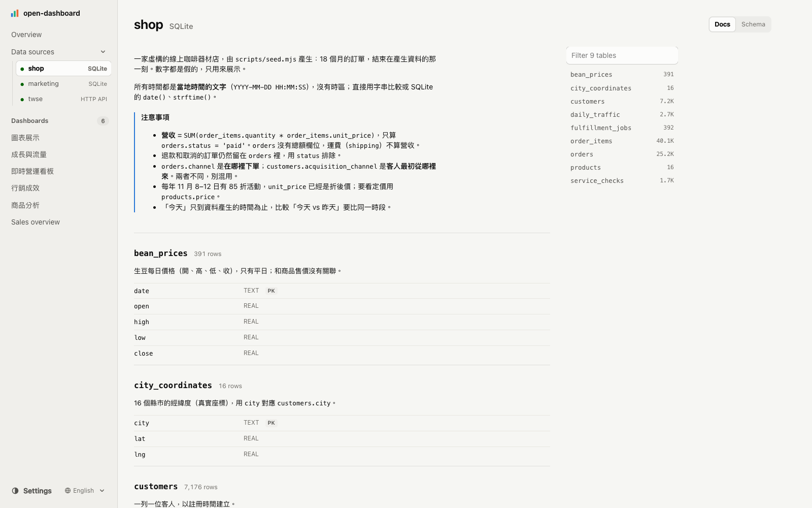The width and height of the screenshot is (812, 508).
Task: Jump to service_checks in table list
Action: point(622,180)
